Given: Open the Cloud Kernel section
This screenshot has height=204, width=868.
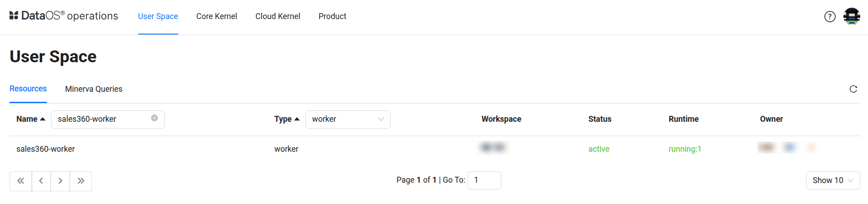Looking at the screenshot, I should (278, 16).
